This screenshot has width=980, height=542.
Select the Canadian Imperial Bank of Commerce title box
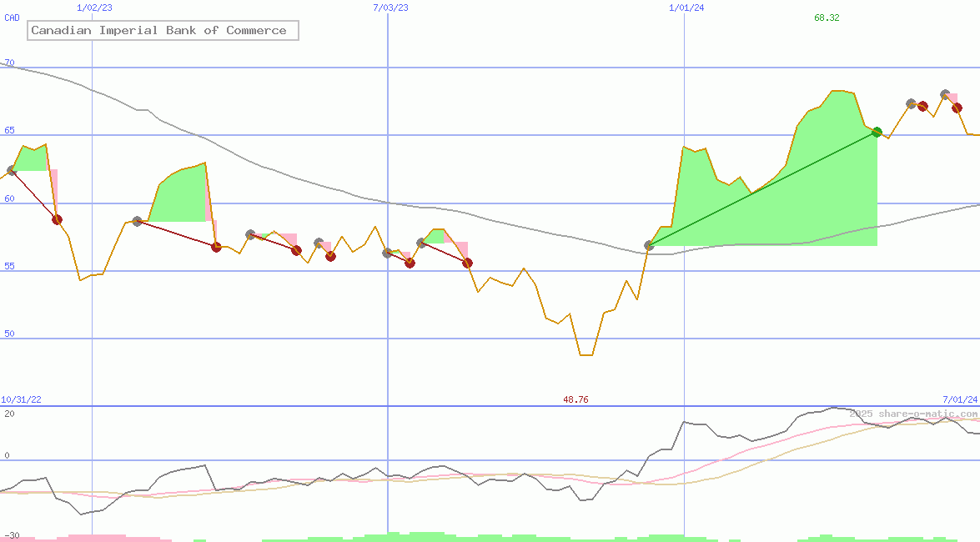(x=163, y=31)
